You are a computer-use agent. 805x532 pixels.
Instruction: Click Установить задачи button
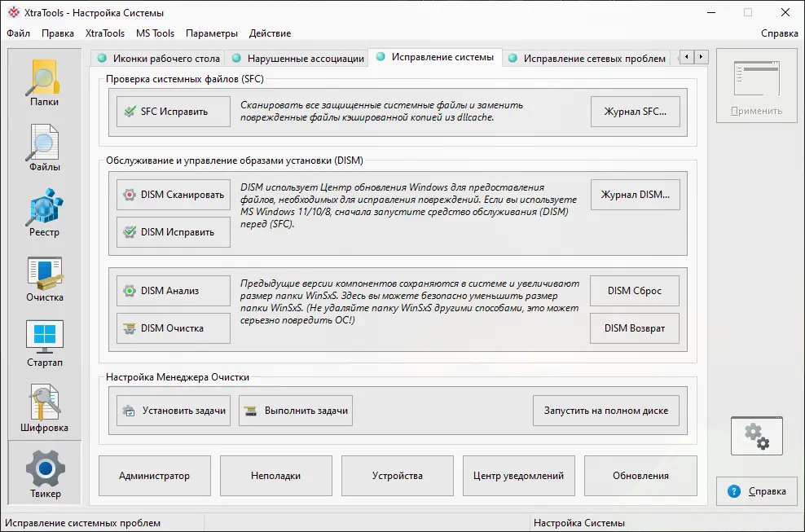[174, 411]
